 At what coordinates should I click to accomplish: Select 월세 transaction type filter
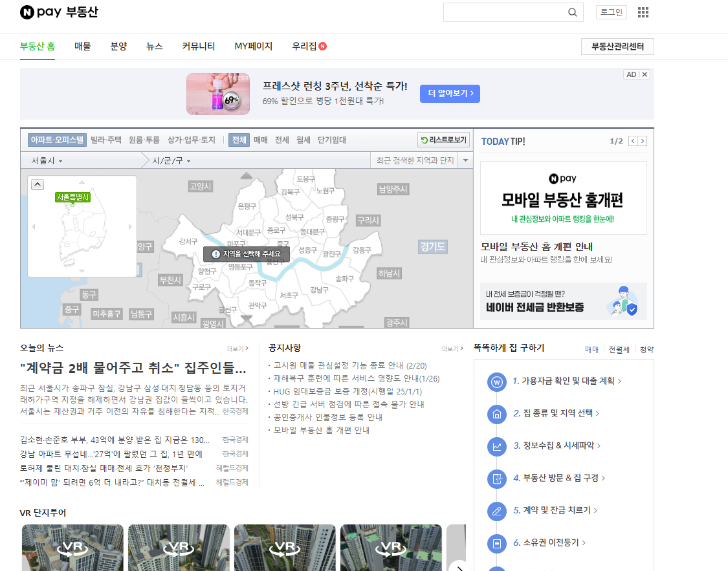coord(303,140)
